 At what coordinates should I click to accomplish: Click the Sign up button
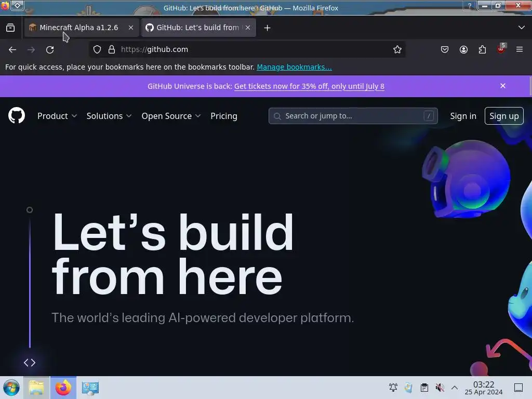tap(504, 116)
